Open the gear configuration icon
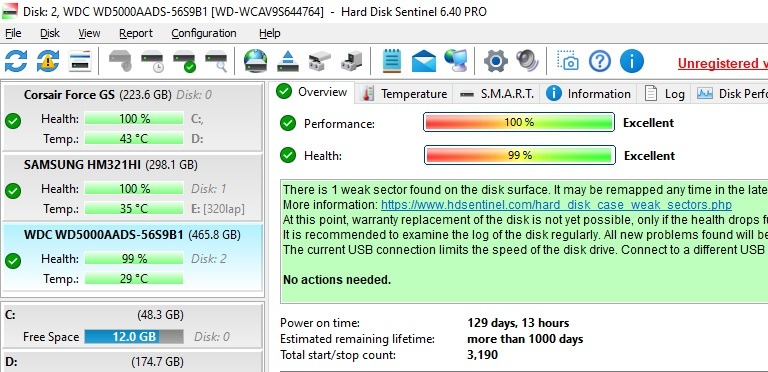The width and height of the screenshot is (768, 372). [496, 62]
